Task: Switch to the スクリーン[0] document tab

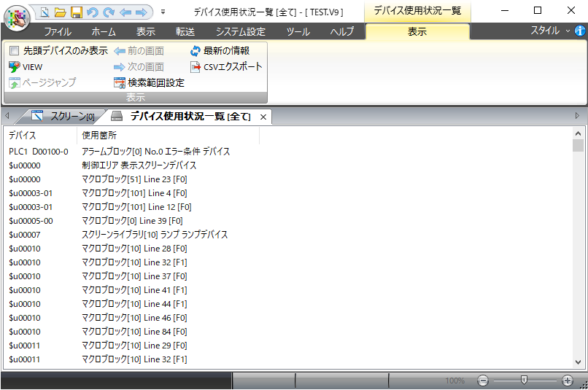Action: click(64, 117)
